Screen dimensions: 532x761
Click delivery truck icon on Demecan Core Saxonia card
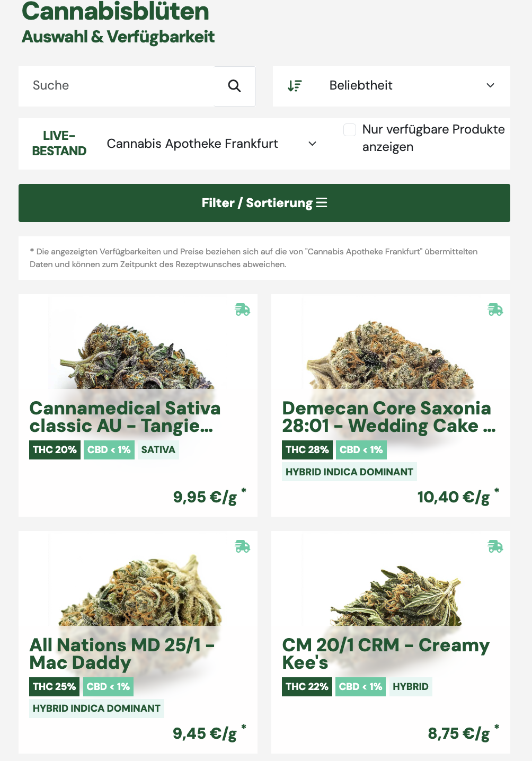click(495, 309)
